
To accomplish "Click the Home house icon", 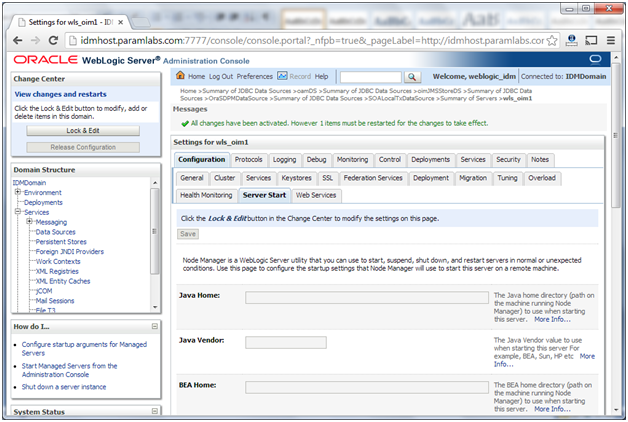I will point(180,75).
